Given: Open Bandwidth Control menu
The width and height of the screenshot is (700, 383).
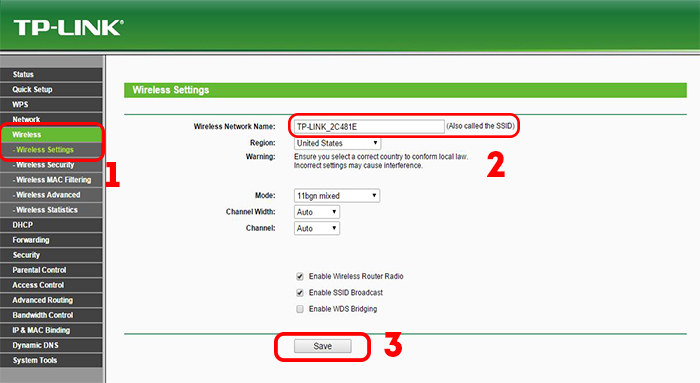Looking at the screenshot, I should point(51,315).
